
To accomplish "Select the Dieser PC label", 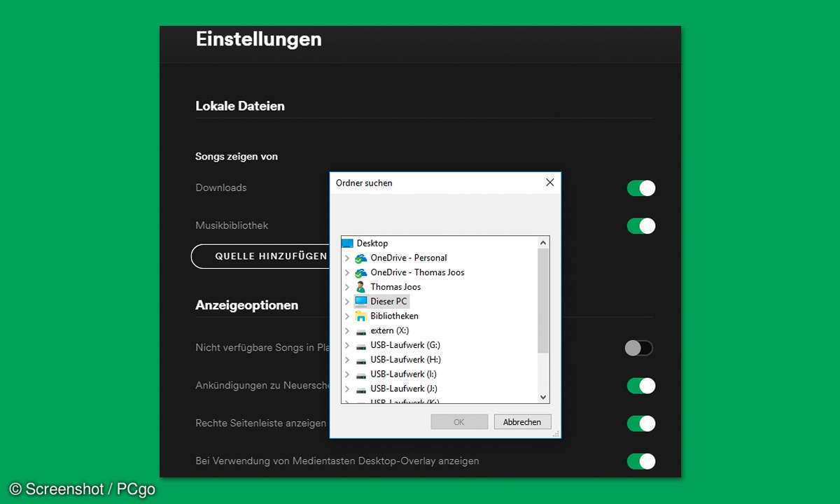I will coord(388,302).
